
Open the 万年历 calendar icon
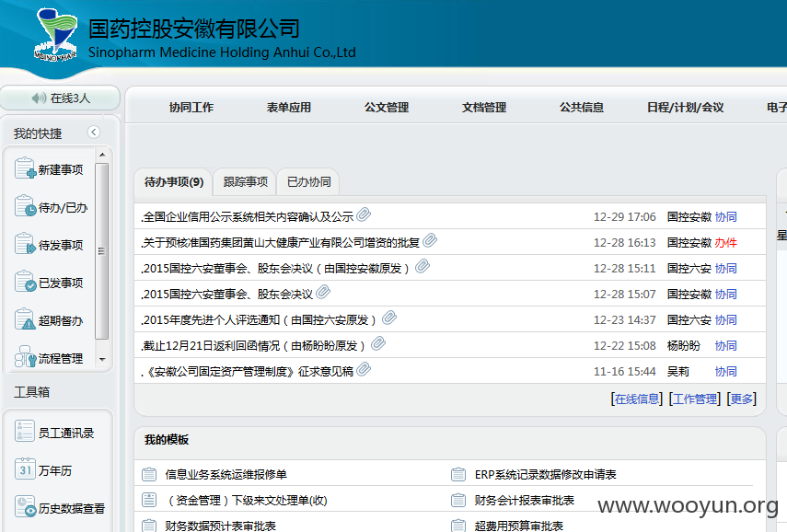pos(25,468)
